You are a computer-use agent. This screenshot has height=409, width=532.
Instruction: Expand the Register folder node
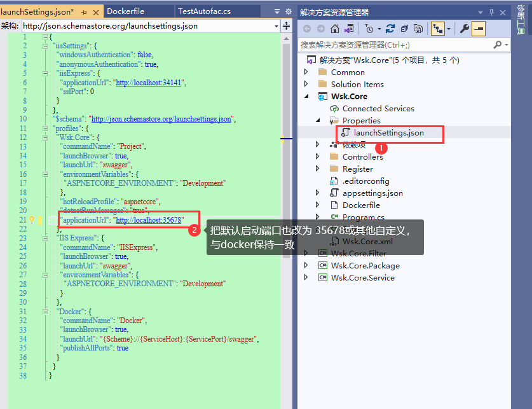(318, 169)
